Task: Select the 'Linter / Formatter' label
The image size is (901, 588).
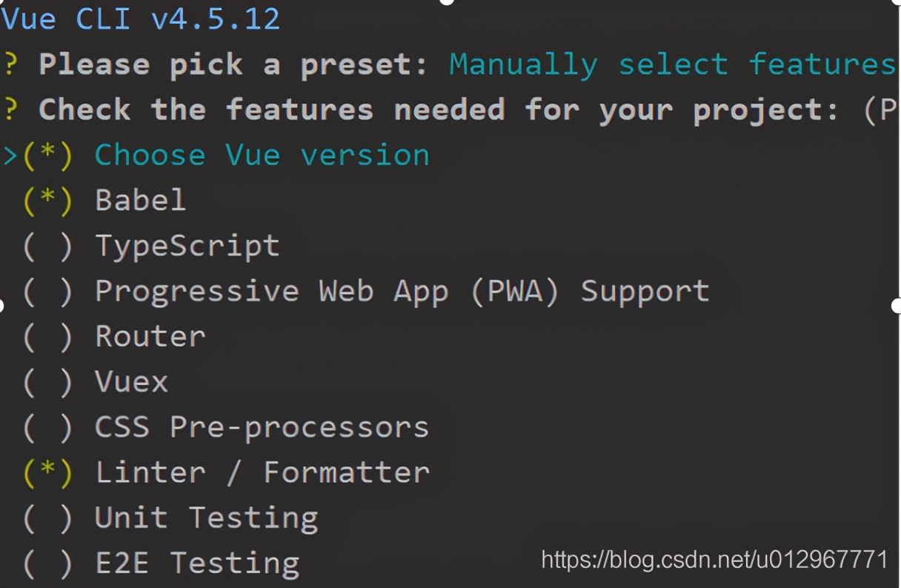Action: pos(262,472)
